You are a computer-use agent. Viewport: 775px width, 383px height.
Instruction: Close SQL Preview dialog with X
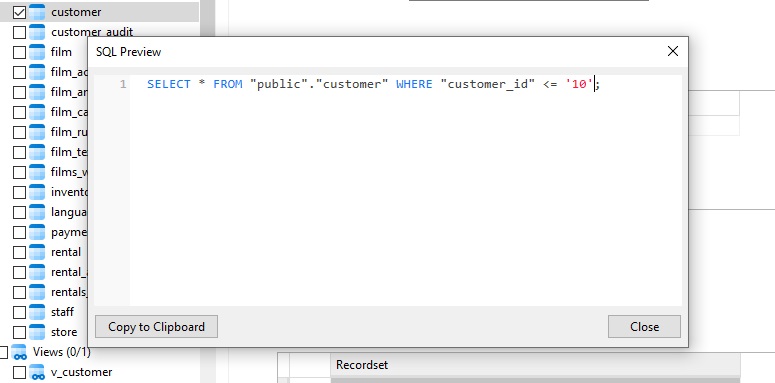click(x=673, y=51)
